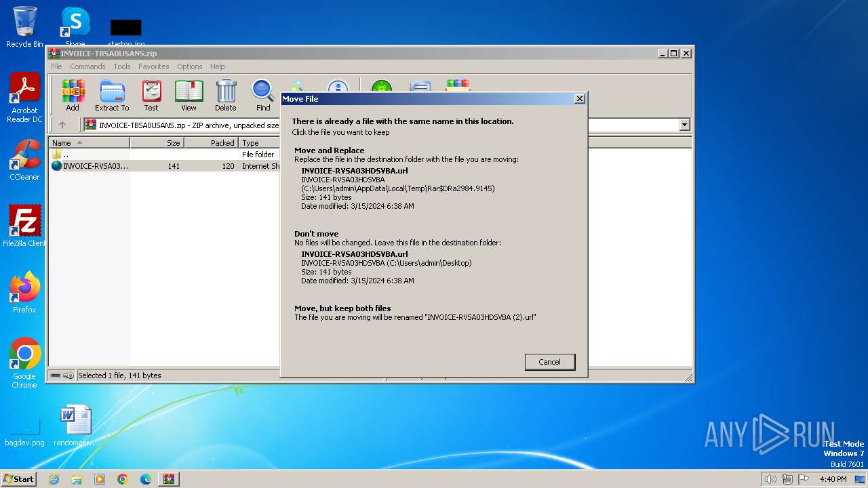Open Microsoft Edge from the taskbar

(x=146, y=479)
